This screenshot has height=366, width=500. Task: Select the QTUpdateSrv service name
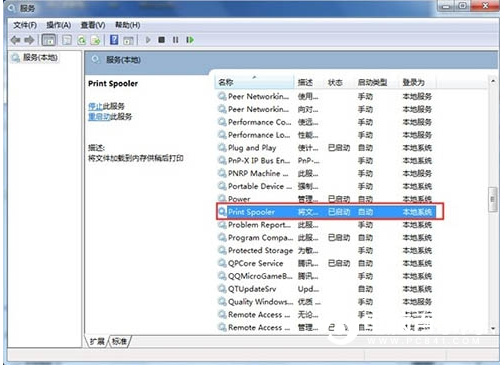coord(252,289)
